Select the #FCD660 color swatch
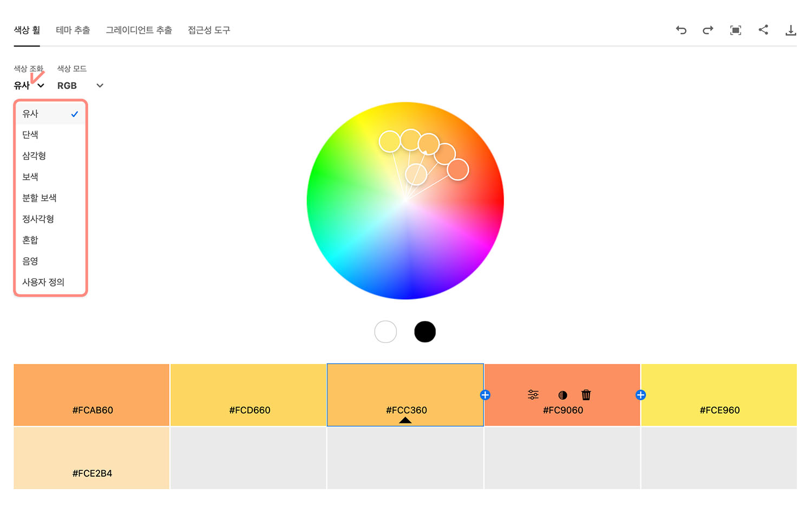Screen dimensions: 812x520 [x=248, y=395]
